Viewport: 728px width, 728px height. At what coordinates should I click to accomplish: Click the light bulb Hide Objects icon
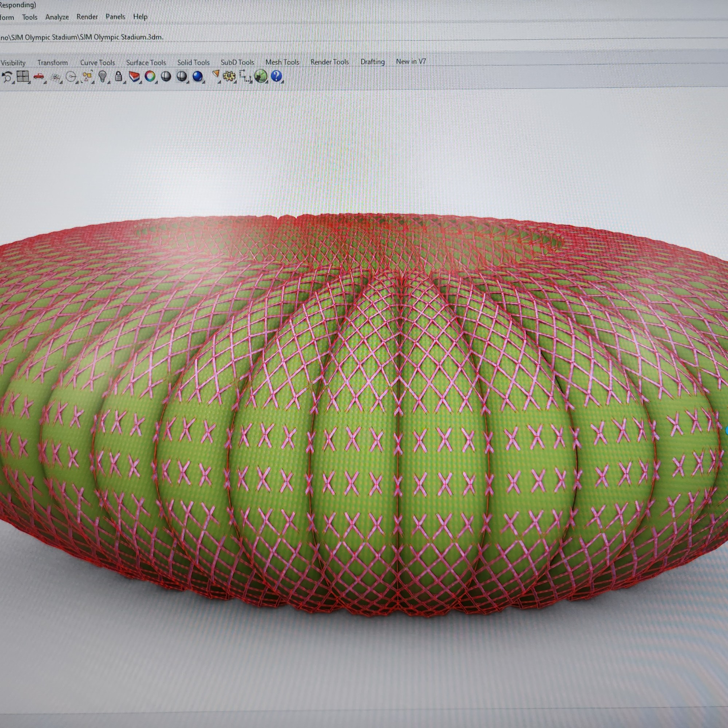103,76
